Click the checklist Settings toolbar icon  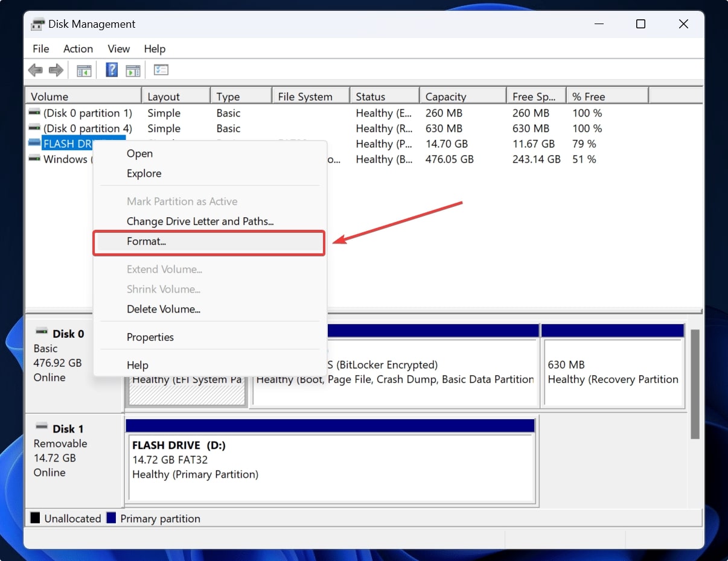[161, 71]
